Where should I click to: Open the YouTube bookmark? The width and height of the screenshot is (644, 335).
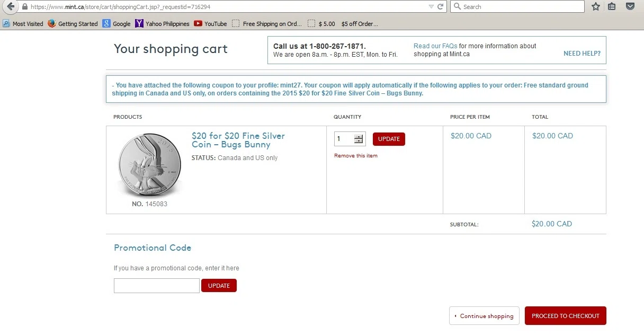(x=210, y=24)
